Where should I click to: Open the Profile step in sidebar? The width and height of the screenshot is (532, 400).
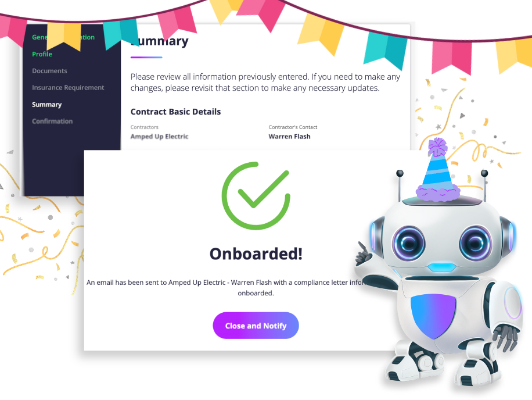coord(42,54)
